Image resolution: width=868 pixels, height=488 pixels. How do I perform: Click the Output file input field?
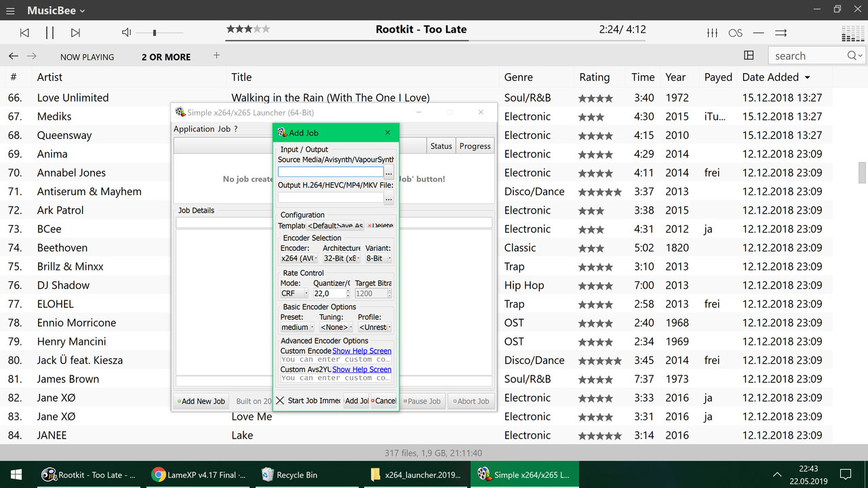[330, 198]
